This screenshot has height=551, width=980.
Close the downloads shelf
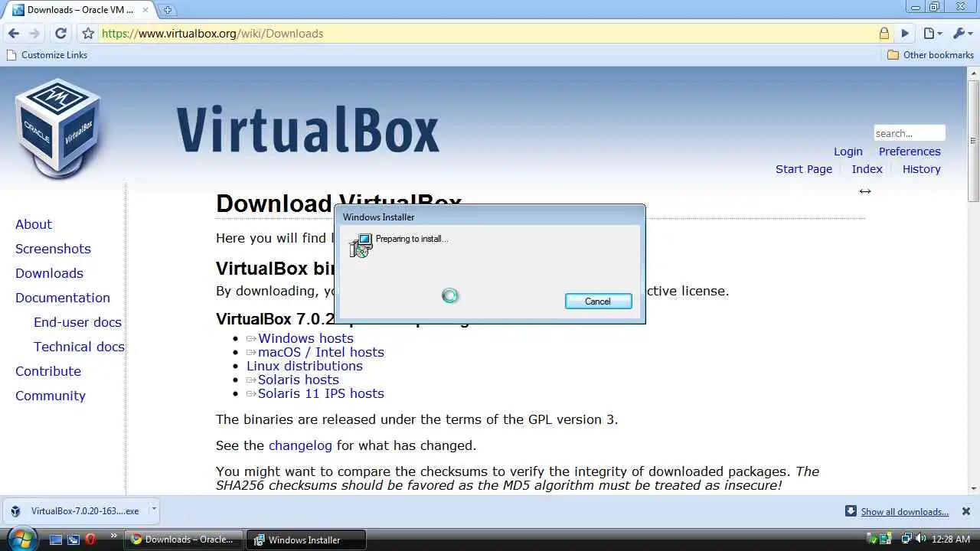coord(966,511)
